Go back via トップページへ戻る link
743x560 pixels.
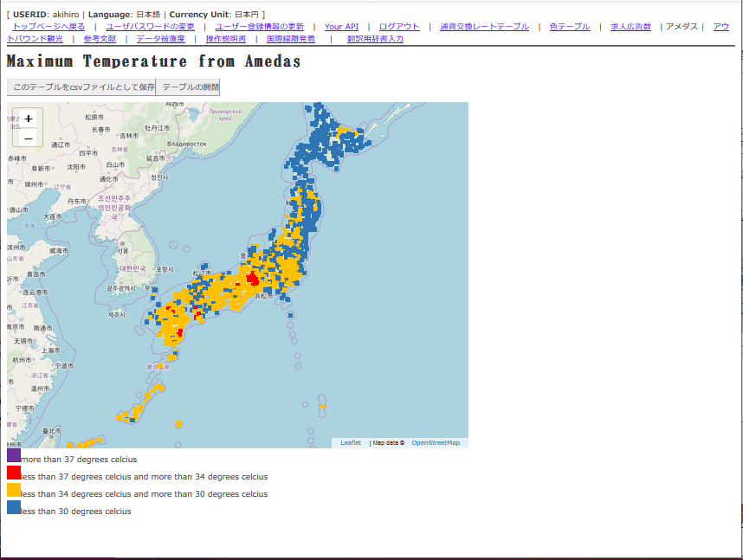48,27
